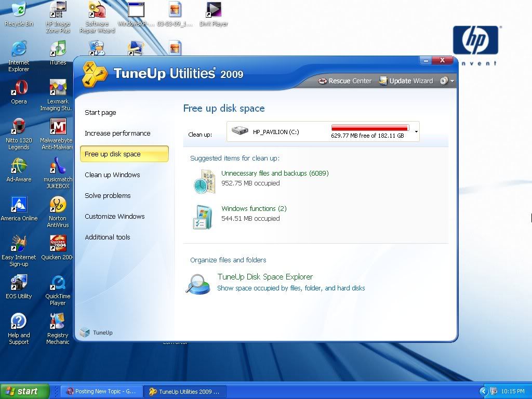Close the TuneUp Utilities window
Image resolution: width=532 pixels, height=399 pixels.
point(443,60)
